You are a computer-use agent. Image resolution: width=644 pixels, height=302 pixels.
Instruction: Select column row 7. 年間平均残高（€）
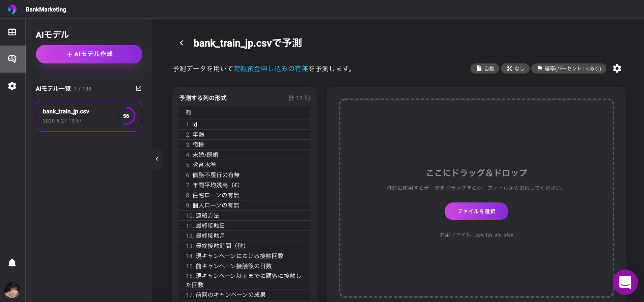pos(245,185)
